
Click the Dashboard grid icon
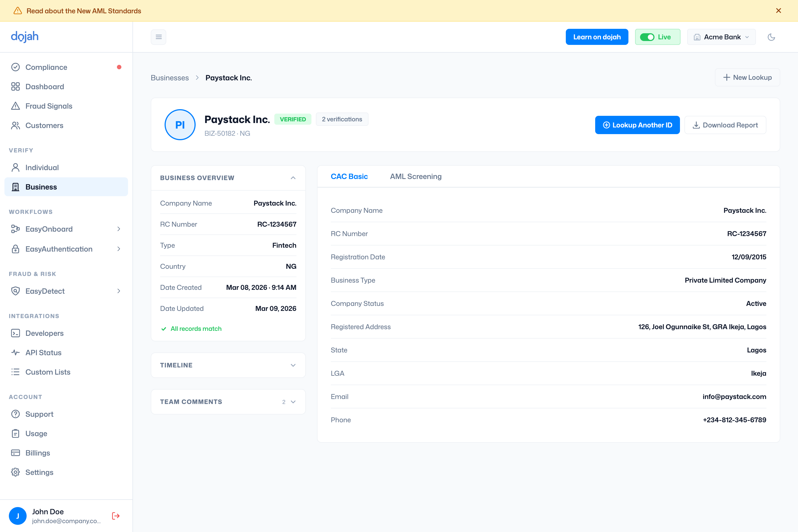16,86
